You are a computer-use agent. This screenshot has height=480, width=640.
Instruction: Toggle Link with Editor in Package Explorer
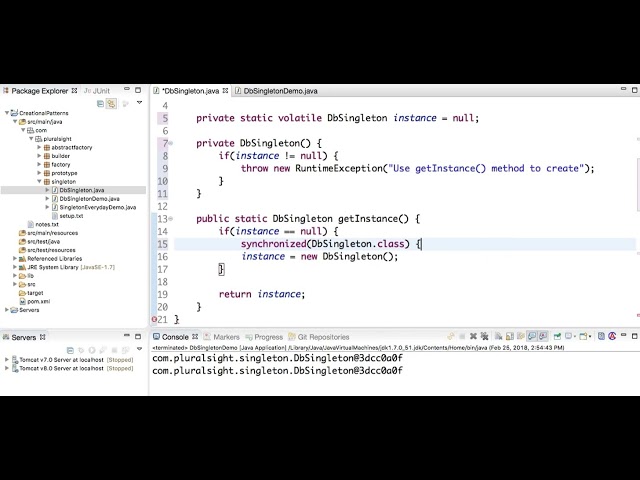[111, 104]
